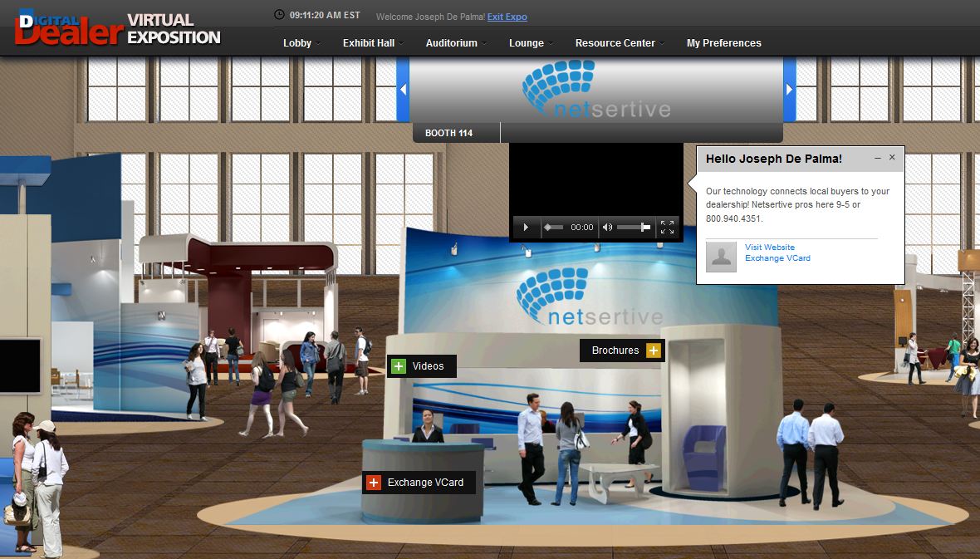
Task: Minimize the Hello Joseph popup
Action: click(878, 158)
